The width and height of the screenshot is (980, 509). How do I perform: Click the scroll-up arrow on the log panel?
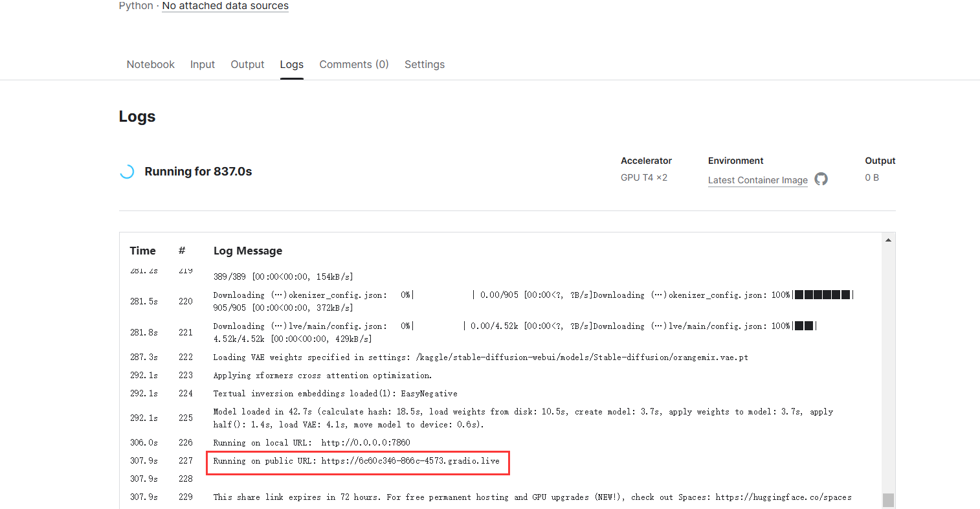tap(888, 239)
